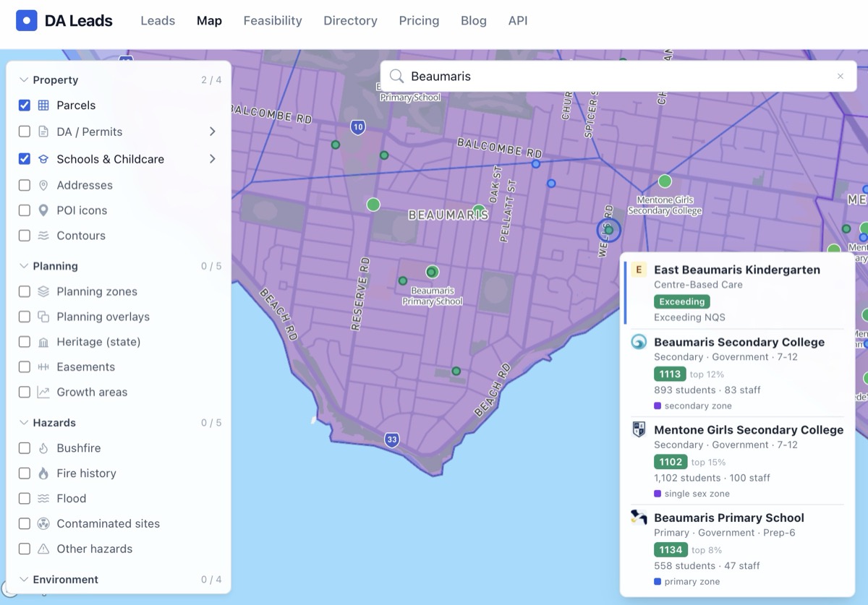Go to the Feasibility page
This screenshot has height=605, width=868.
(273, 21)
